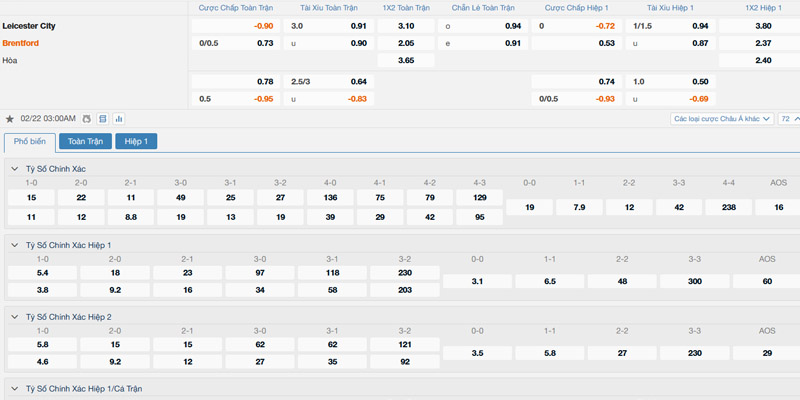The width and height of the screenshot is (800, 400).
Task: Select first half handicap odds 0.53
Action: [577, 43]
